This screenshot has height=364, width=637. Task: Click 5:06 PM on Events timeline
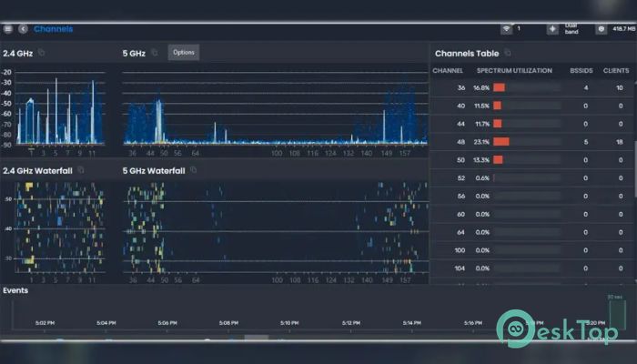tap(167, 323)
